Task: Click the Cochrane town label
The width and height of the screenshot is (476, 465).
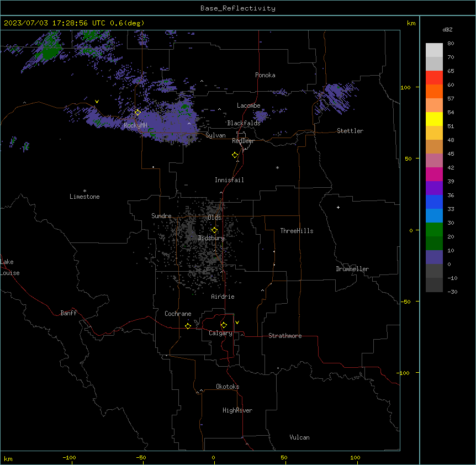Action: [178, 314]
